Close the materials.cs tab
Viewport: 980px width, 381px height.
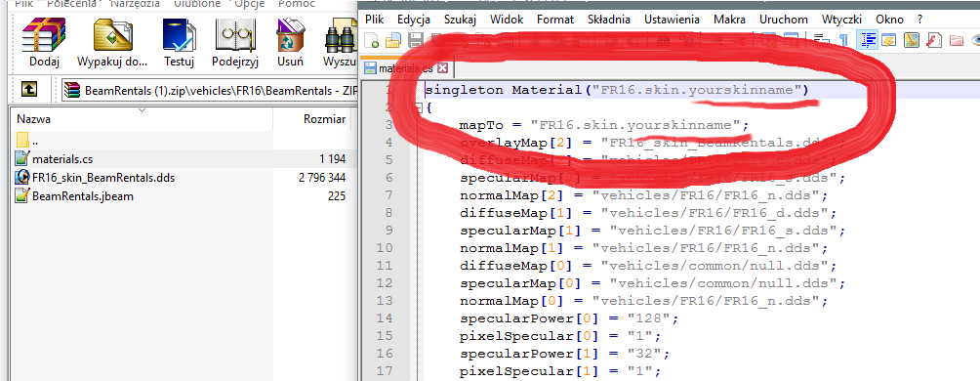443,68
